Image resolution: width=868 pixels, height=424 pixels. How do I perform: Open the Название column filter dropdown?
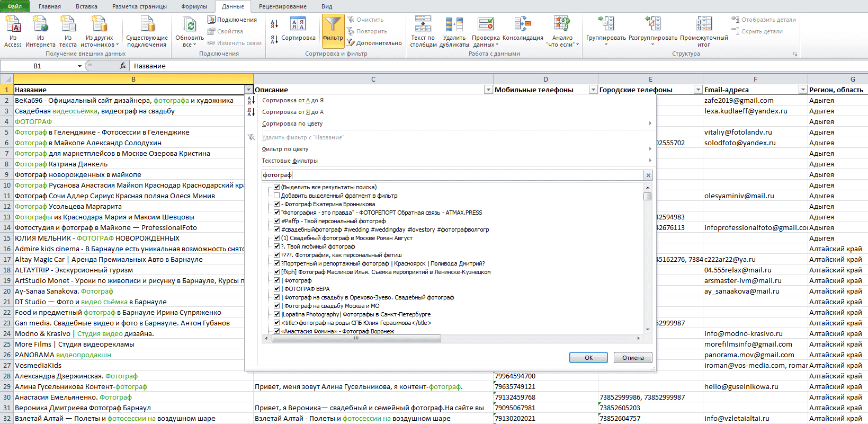248,90
